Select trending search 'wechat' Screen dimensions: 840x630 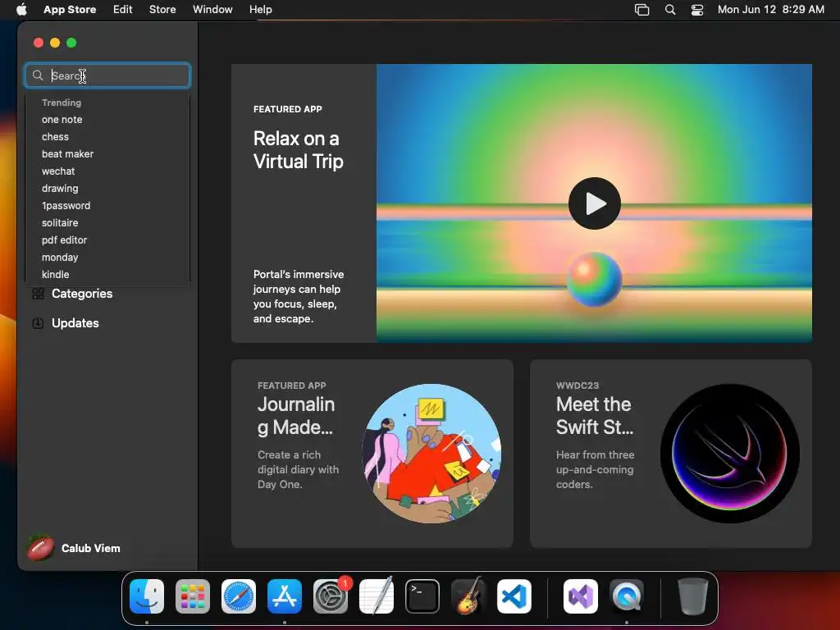(58, 171)
